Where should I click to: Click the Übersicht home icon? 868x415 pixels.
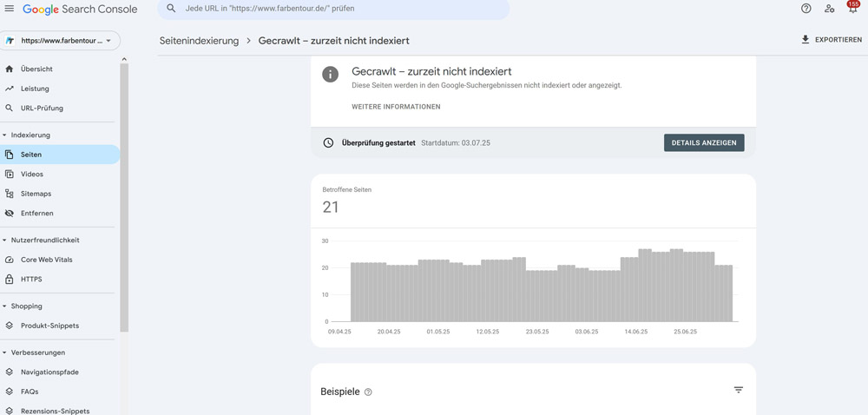coord(9,69)
